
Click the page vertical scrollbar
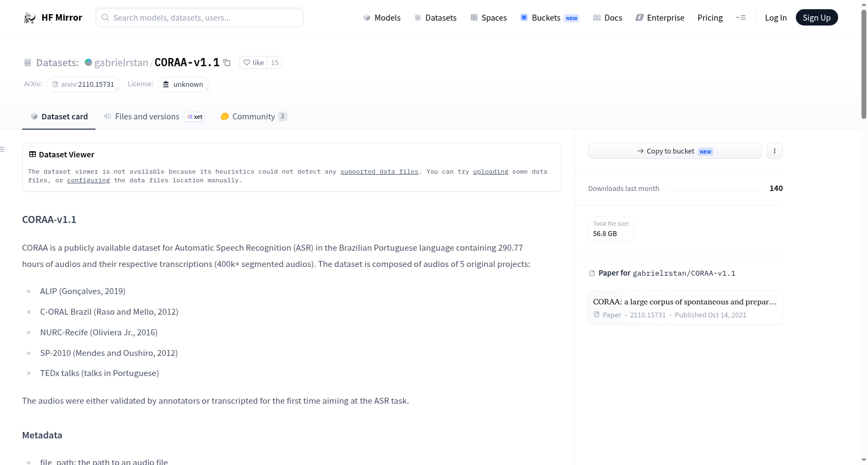[x=864, y=64]
